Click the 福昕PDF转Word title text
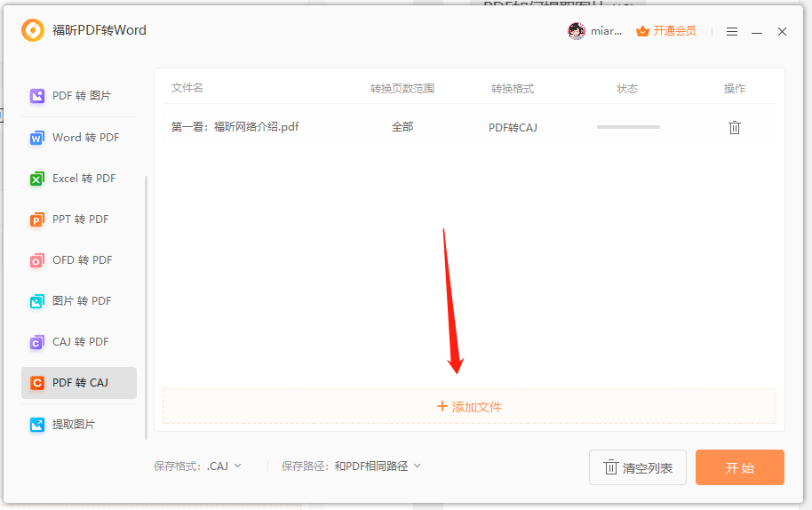The width and height of the screenshot is (812, 510). coord(99,30)
